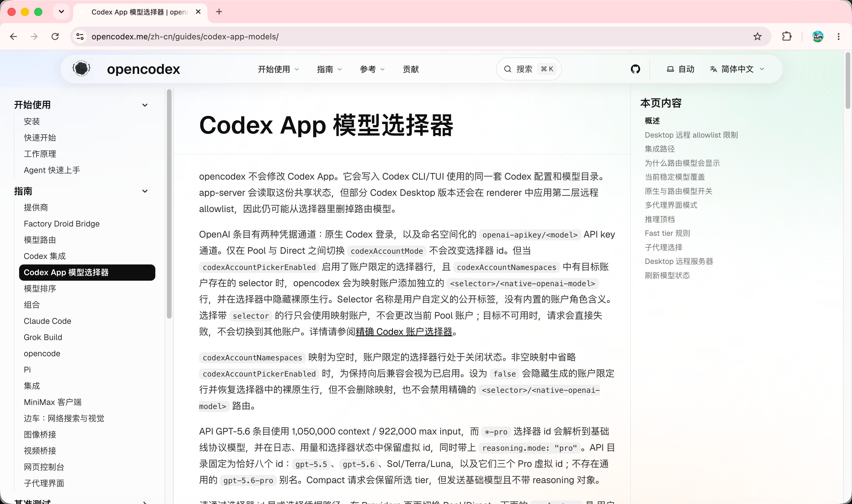This screenshot has width=852, height=504.
Task: Click the 搜索 search box
Action: coord(529,69)
